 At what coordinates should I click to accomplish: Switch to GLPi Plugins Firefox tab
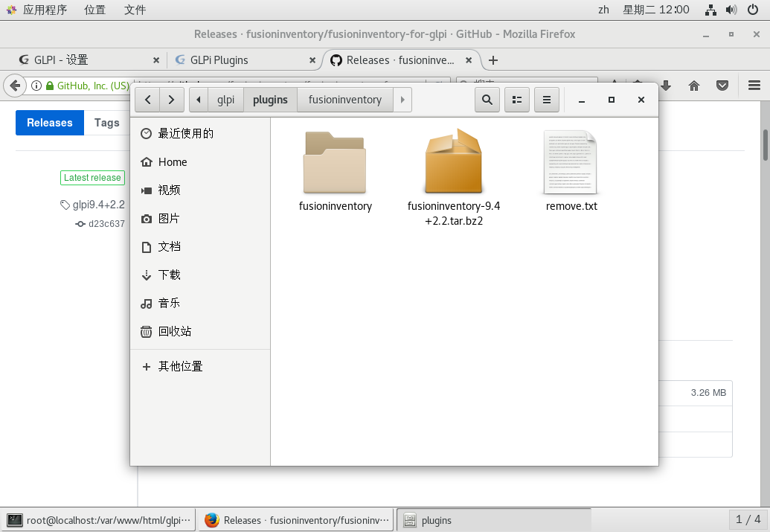tap(243, 60)
